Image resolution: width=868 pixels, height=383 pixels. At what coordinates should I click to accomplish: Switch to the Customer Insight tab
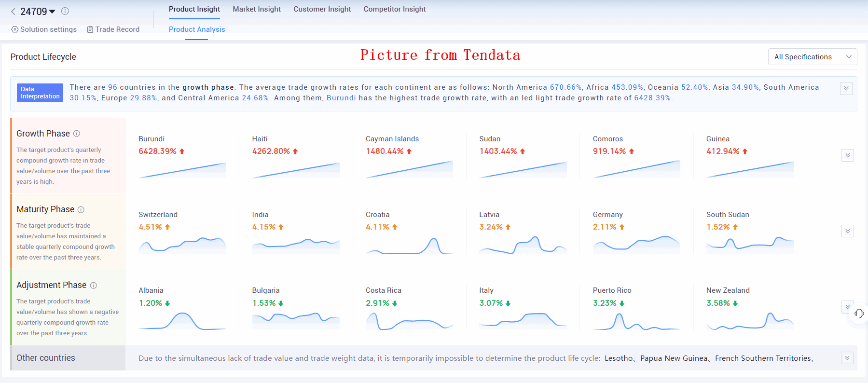pyautogui.click(x=322, y=9)
